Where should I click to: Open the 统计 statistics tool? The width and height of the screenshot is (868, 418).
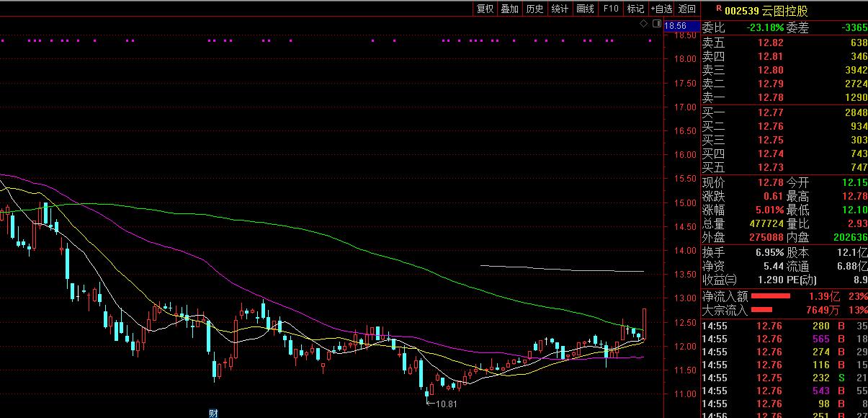tap(560, 9)
